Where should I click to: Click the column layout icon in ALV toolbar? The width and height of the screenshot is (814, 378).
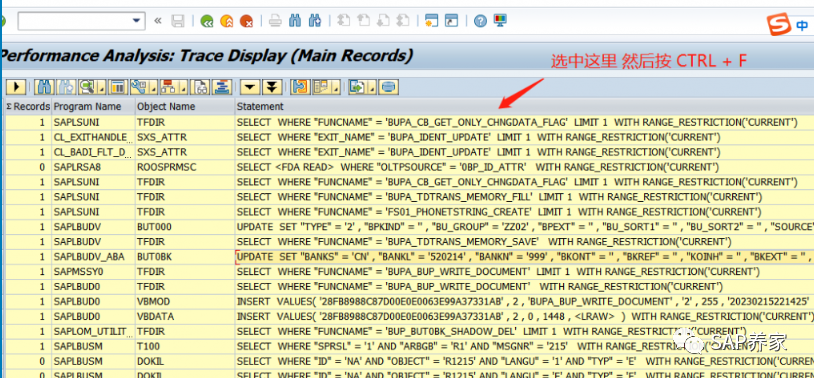[x=118, y=87]
